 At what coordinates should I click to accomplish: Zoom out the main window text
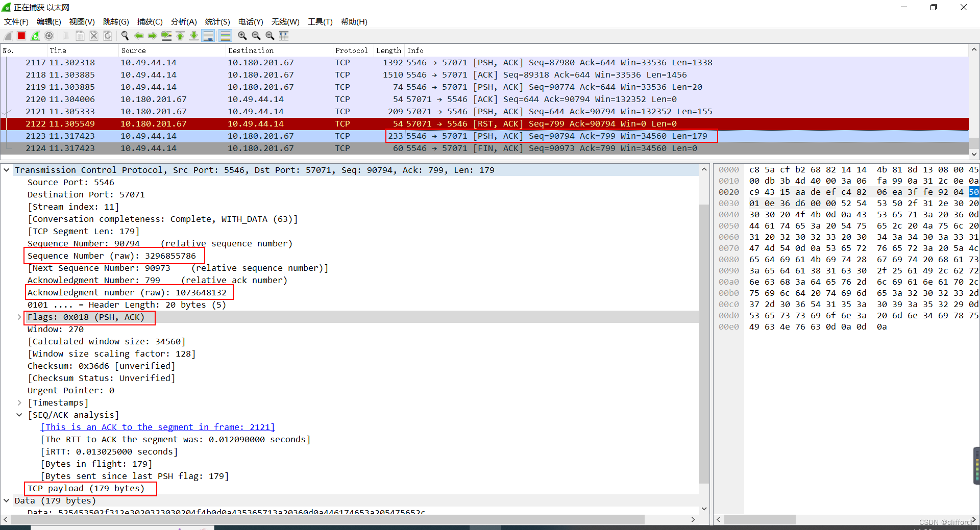point(256,36)
